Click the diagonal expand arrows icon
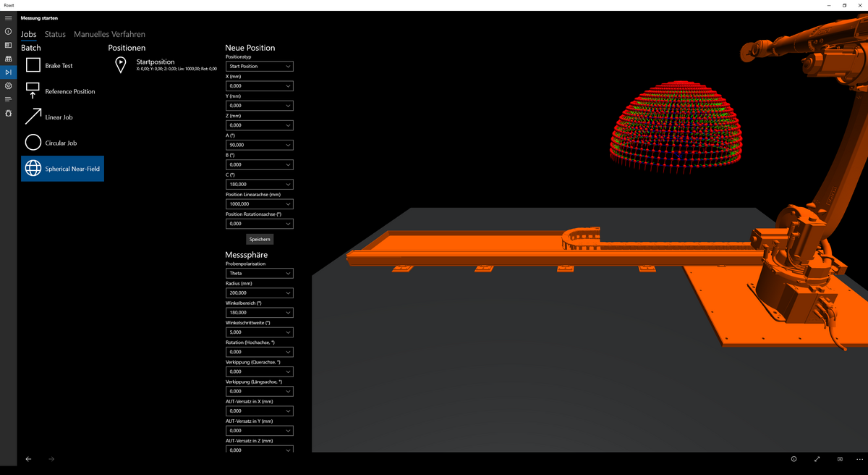Viewport: 868px width, 475px height. click(x=817, y=459)
